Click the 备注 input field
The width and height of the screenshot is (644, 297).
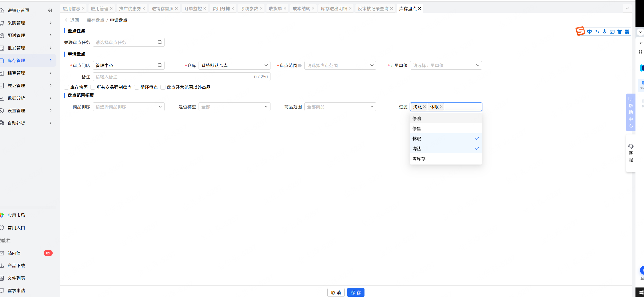pos(173,77)
